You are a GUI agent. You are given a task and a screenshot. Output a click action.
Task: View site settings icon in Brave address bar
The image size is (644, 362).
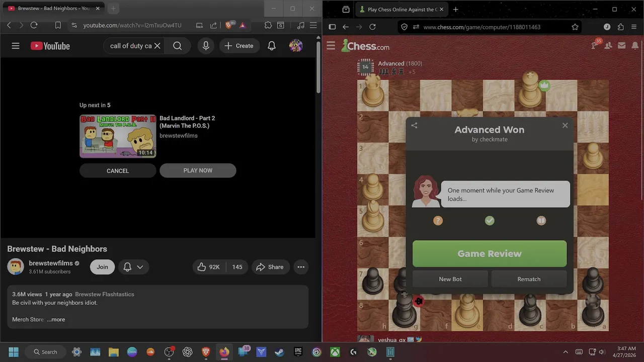click(x=74, y=25)
